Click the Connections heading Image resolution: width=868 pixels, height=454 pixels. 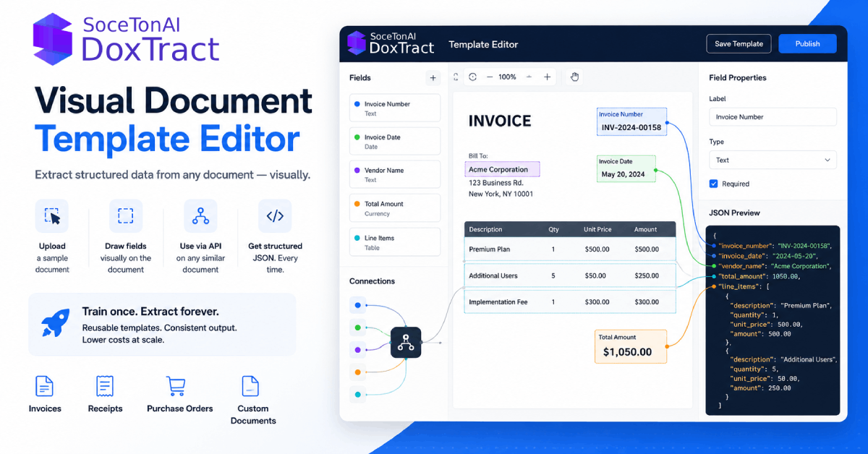pos(372,280)
